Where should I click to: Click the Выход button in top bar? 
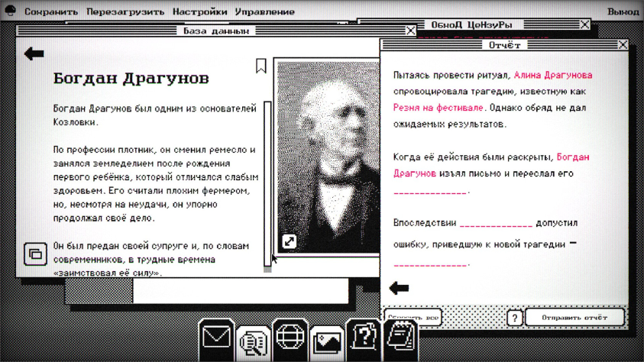point(623,11)
